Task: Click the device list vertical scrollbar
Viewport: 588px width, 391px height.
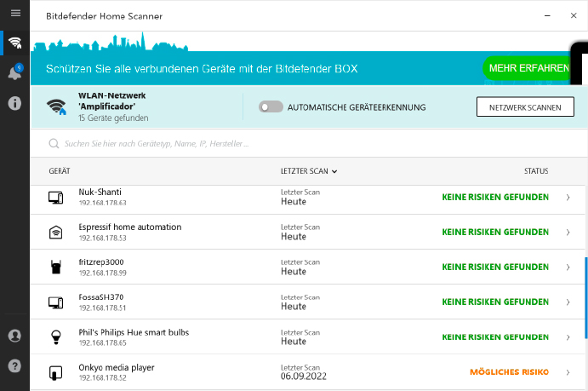Action: click(x=586, y=298)
